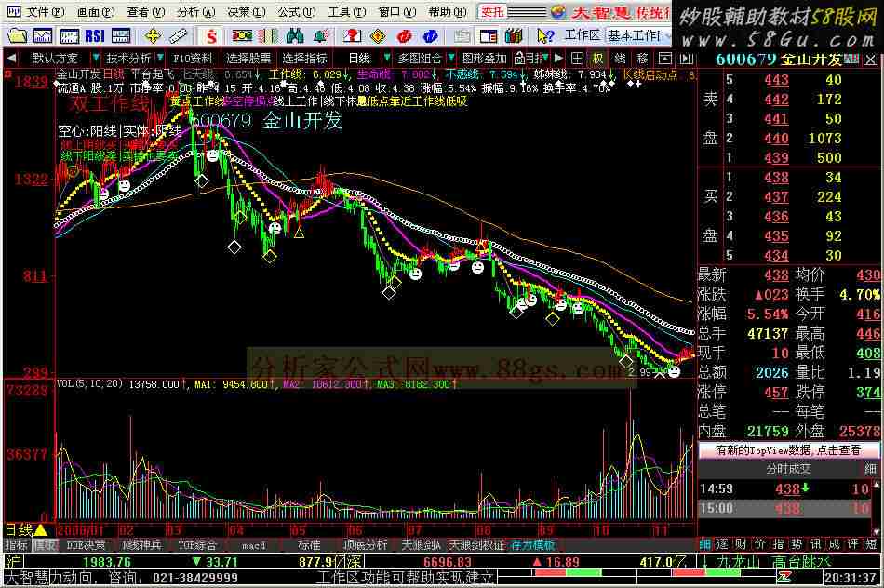The width and height of the screenshot is (884, 588).
Task: Open the 文件(F) menu
Action: [x=45, y=11]
